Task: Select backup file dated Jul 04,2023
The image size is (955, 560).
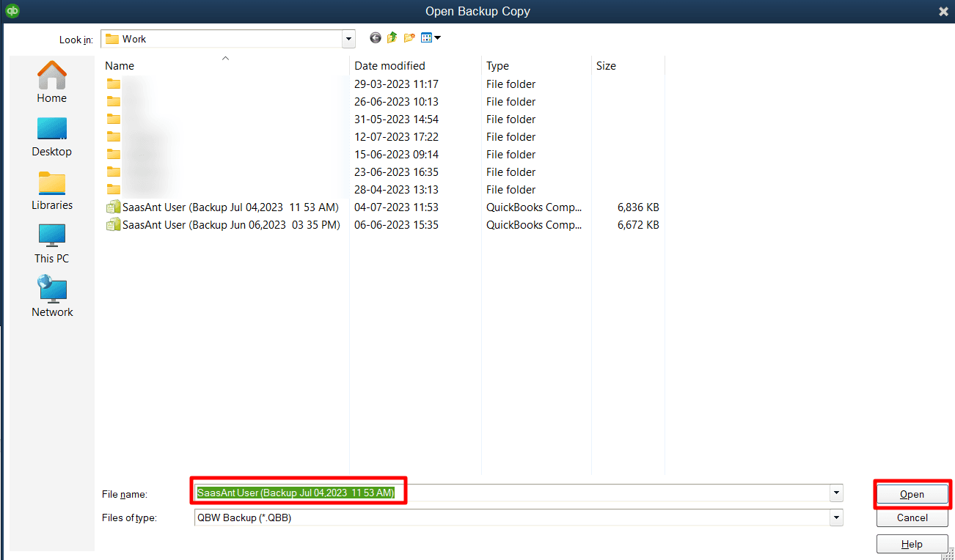Action: (223, 207)
